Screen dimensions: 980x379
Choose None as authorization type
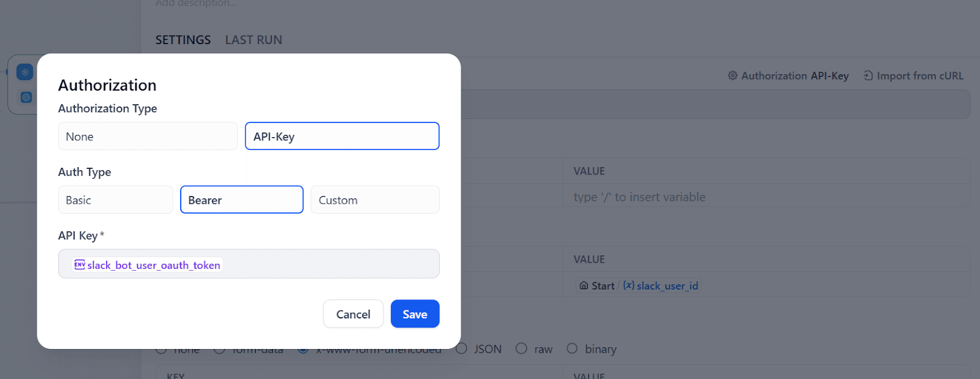pyautogui.click(x=148, y=136)
